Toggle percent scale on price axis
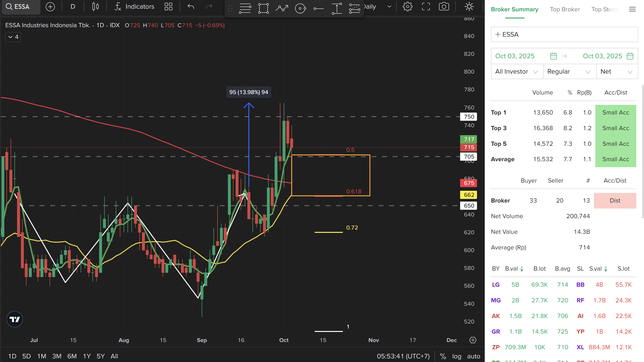Image resolution: width=644 pixels, height=362 pixels. [x=443, y=356]
